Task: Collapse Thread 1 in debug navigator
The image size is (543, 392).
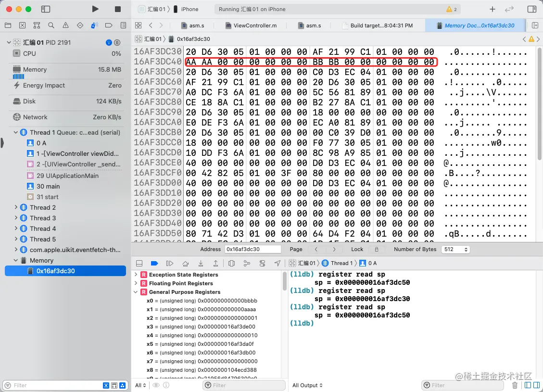Action: pos(15,132)
